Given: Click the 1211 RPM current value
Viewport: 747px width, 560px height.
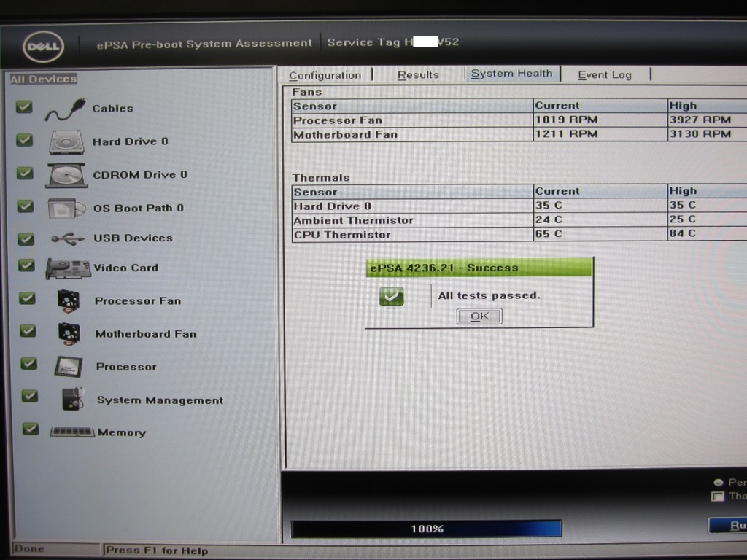Looking at the screenshot, I should (x=566, y=134).
